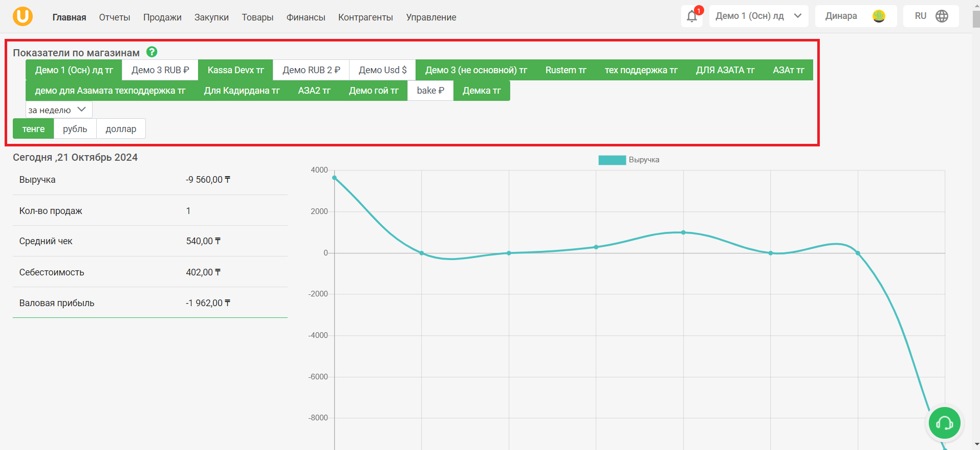This screenshot has width=980, height=450.
Task: Toggle store АЗА2 тг
Action: [314, 91]
